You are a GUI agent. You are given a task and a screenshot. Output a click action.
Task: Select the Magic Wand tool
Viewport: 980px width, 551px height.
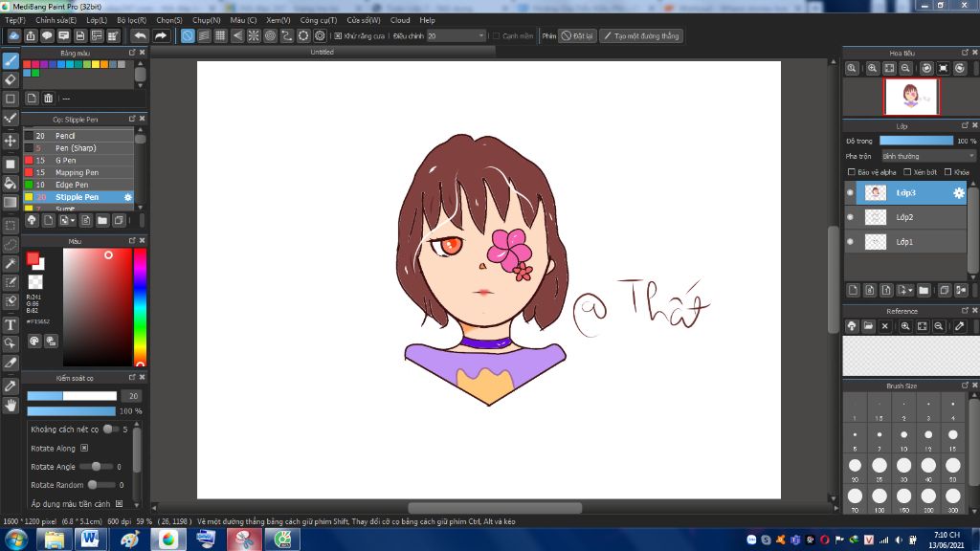[x=11, y=264]
